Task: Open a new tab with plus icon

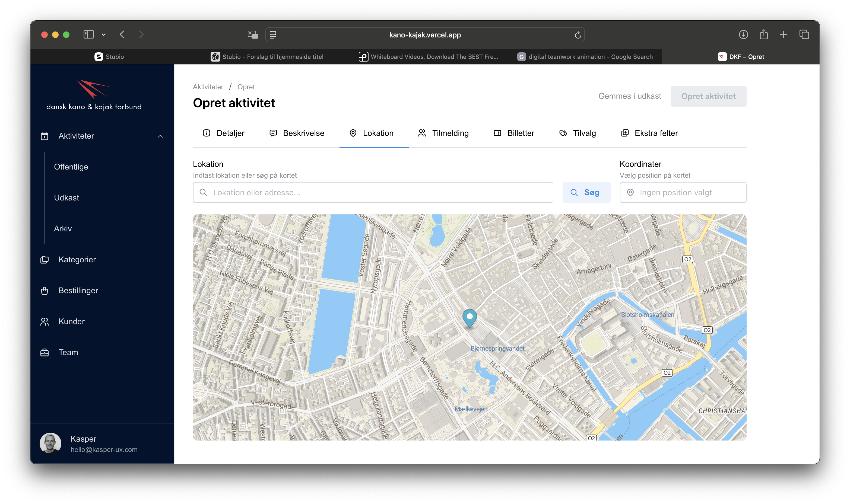Action: [x=784, y=35]
